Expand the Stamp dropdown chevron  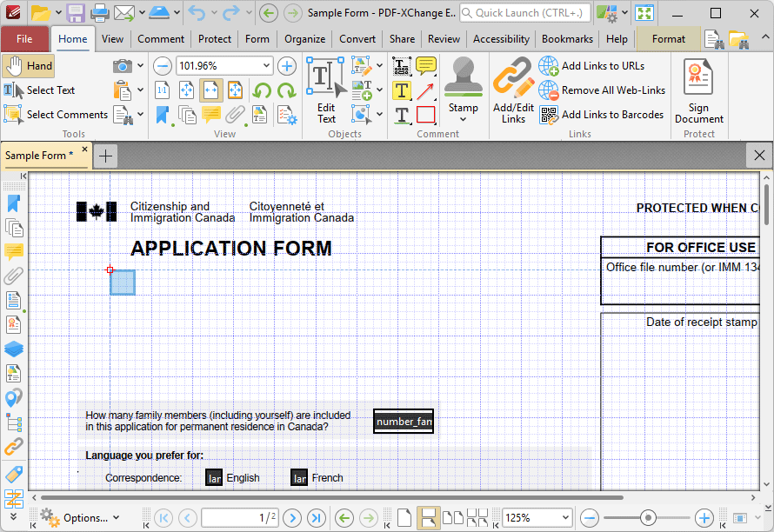tap(463, 119)
